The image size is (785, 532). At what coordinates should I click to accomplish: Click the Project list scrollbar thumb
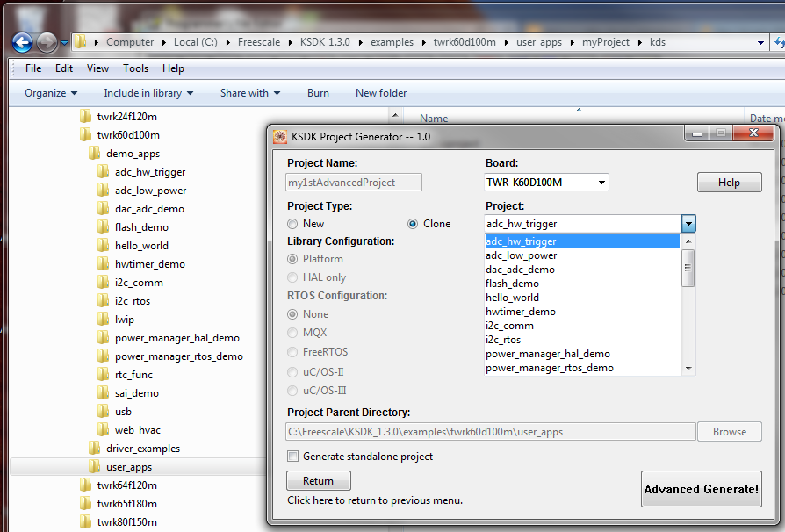tap(688, 268)
